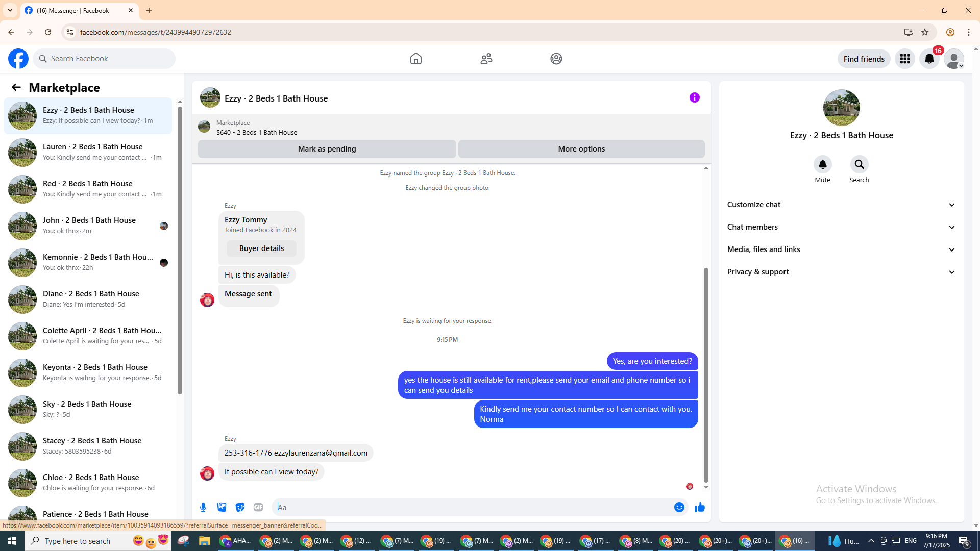Screen dimensions: 980x551
Task: Click the browser address bar URL
Action: click(156, 32)
